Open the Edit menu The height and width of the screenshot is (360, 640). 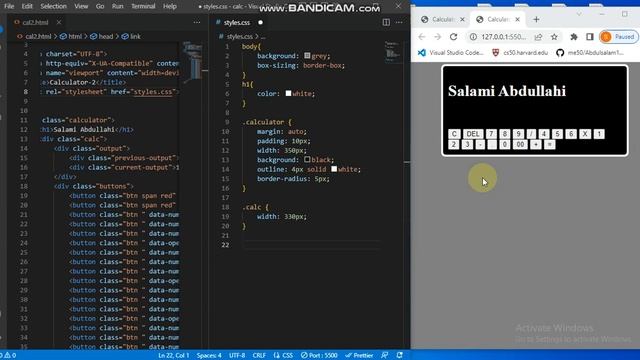(x=27, y=6)
